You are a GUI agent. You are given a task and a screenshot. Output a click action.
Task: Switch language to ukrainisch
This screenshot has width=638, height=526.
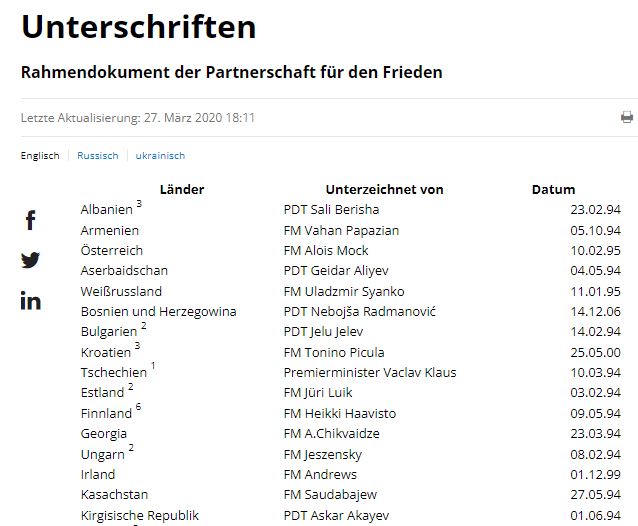(160, 156)
